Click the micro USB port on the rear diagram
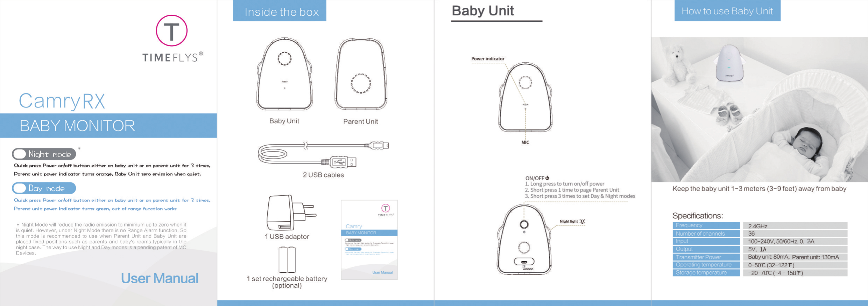Screen dimensions: 868x306 click(524, 262)
